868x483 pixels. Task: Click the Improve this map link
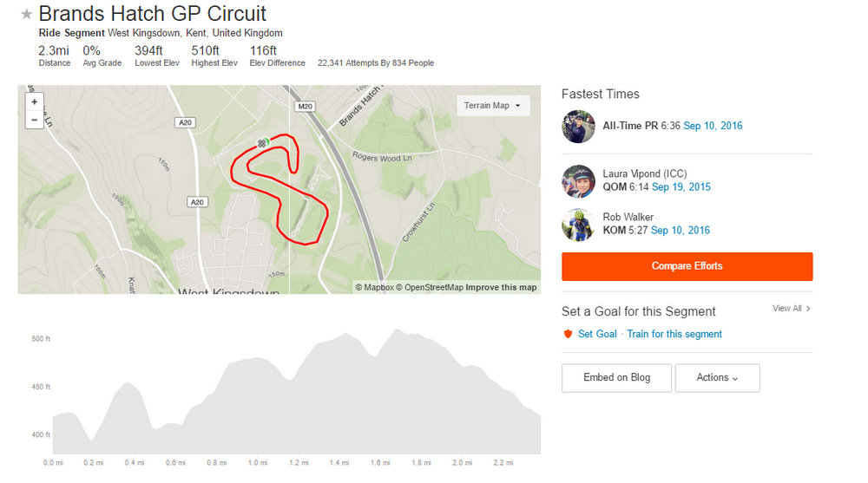tap(501, 288)
